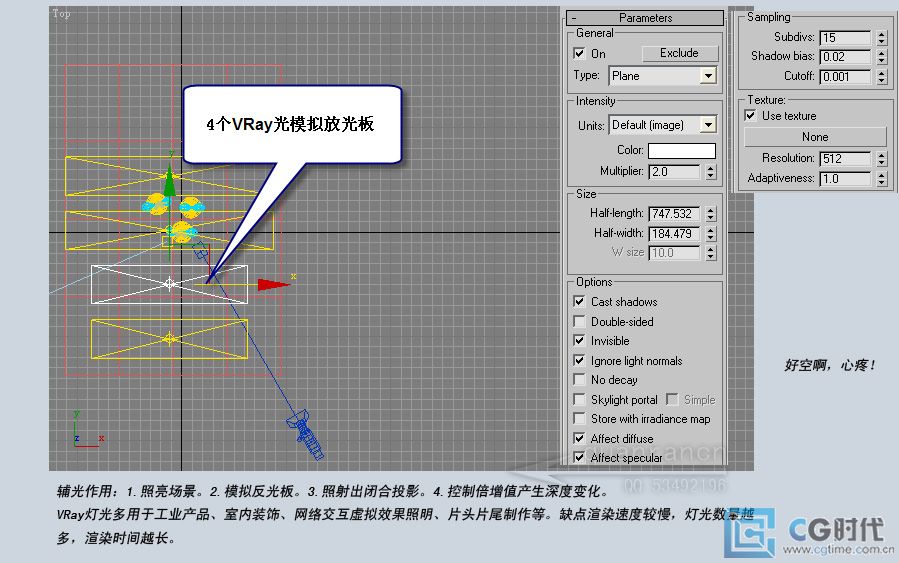Viewport: 899px width, 563px height.
Task: Click the Half-width spinner arrows
Action: pyautogui.click(x=711, y=233)
